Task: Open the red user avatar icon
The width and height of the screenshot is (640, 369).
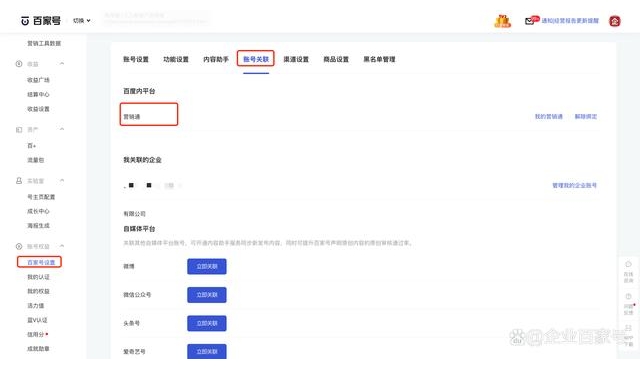Action: [615, 21]
